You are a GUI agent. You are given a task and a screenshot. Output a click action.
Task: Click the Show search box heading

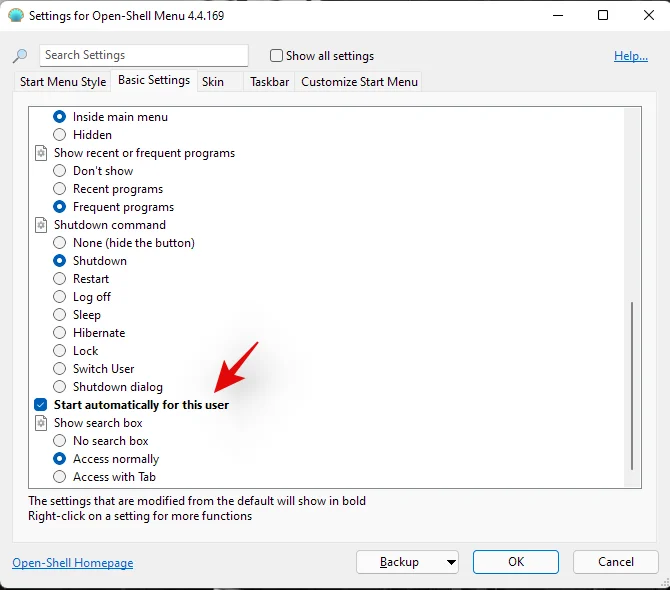click(x=98, y=423)
